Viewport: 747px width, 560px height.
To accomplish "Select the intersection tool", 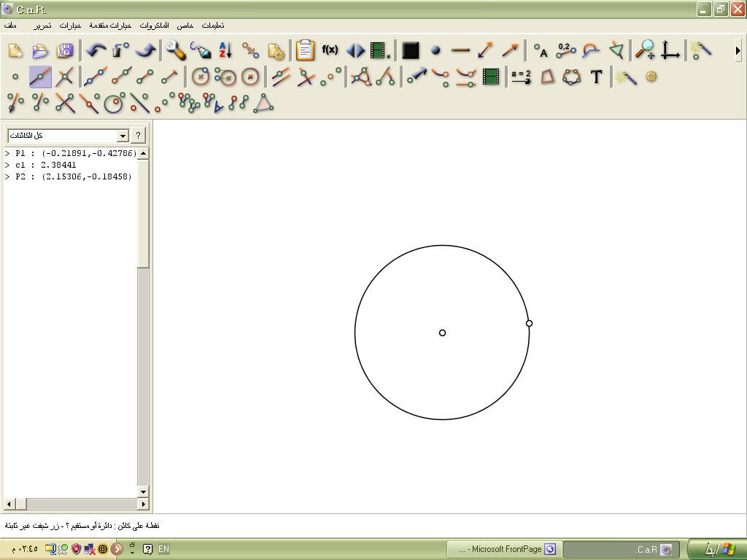I will [x=65, y=77].
